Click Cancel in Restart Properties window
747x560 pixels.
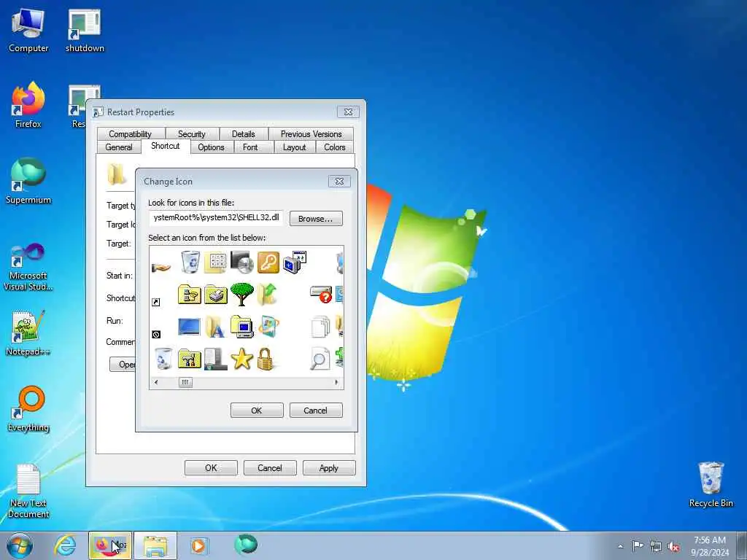pos(270,468)
